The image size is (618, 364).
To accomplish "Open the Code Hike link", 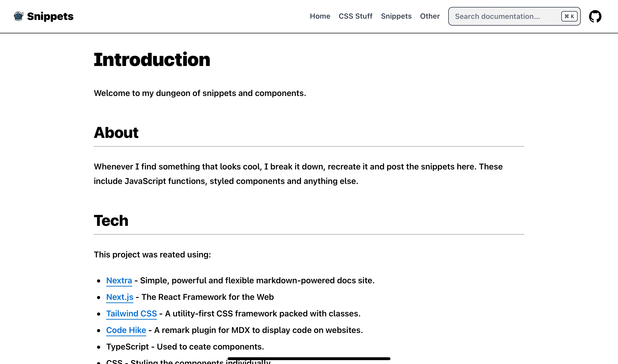I will tap(126, 330).
